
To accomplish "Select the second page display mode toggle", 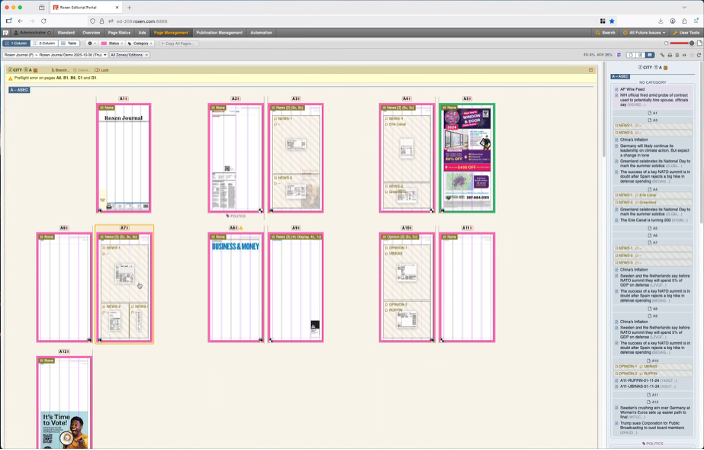I will pos(640,55).
